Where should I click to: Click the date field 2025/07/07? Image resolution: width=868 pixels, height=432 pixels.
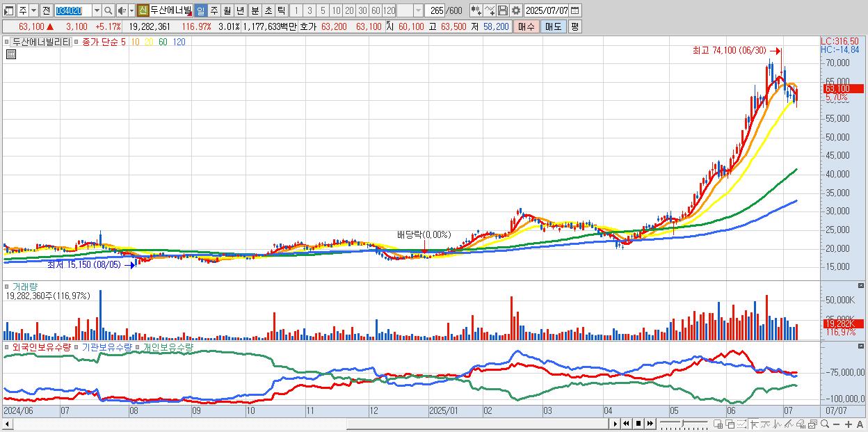(x=547, y=10)
